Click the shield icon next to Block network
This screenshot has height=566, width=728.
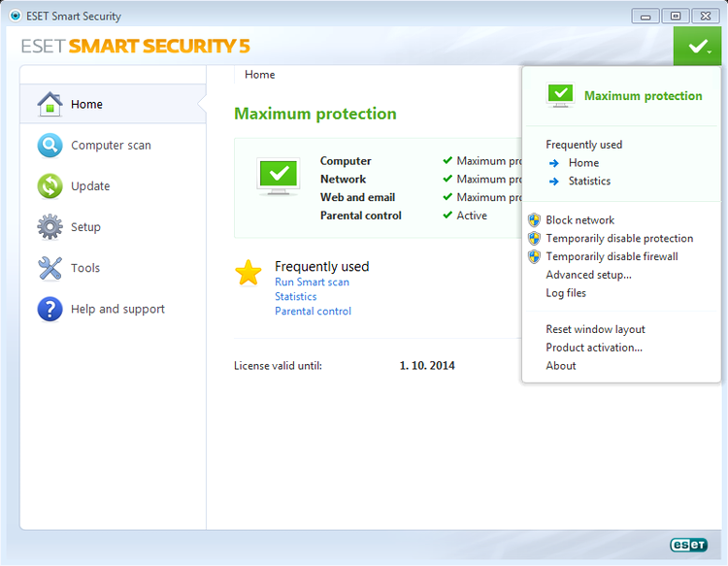(x=534, y=220)
